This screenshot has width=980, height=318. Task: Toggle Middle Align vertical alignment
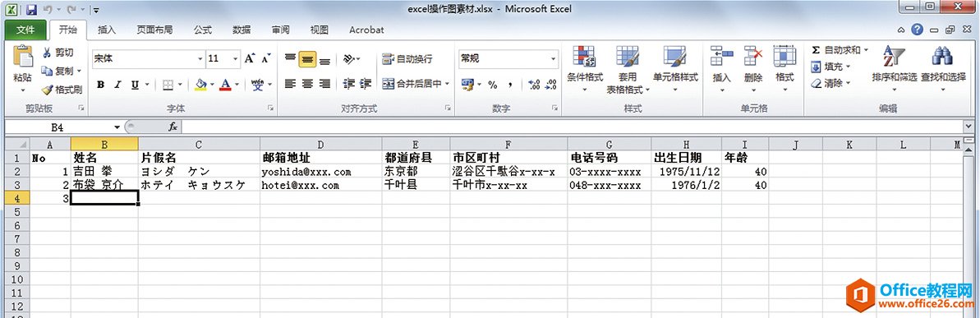307,59
